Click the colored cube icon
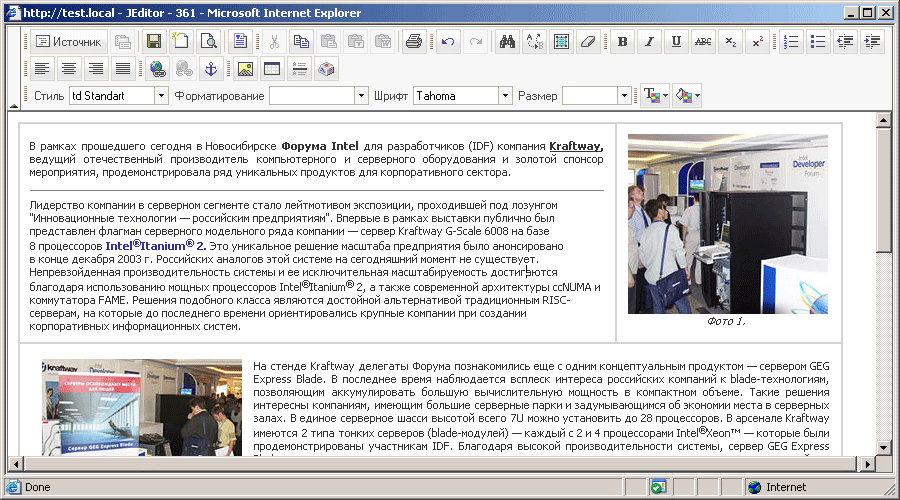 coord(326,69)
